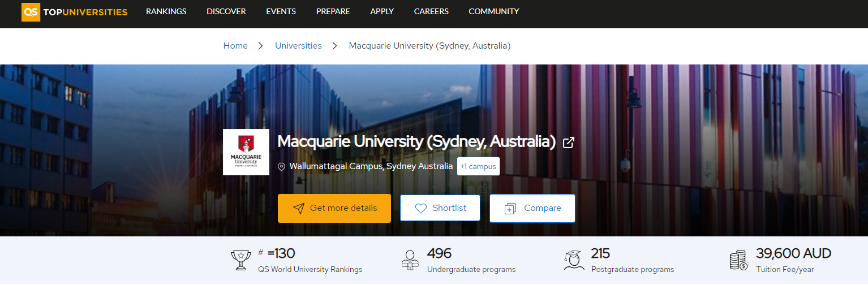Click the Macquarie University page title
The height and width of the screenshot is (285, 868).
click(x=416, y=141)
